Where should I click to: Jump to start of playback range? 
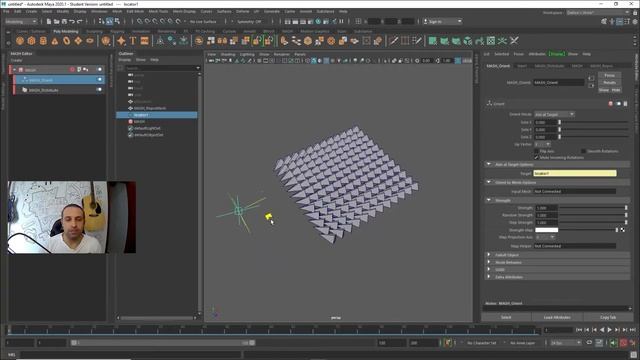click(x=579, y=330)
